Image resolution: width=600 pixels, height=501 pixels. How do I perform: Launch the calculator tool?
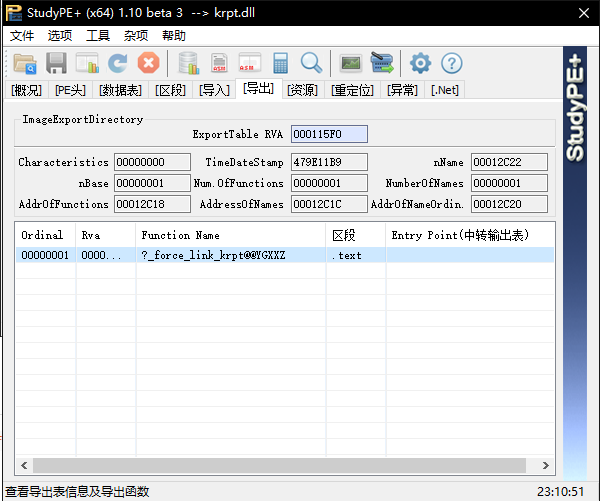coord(280,63)
